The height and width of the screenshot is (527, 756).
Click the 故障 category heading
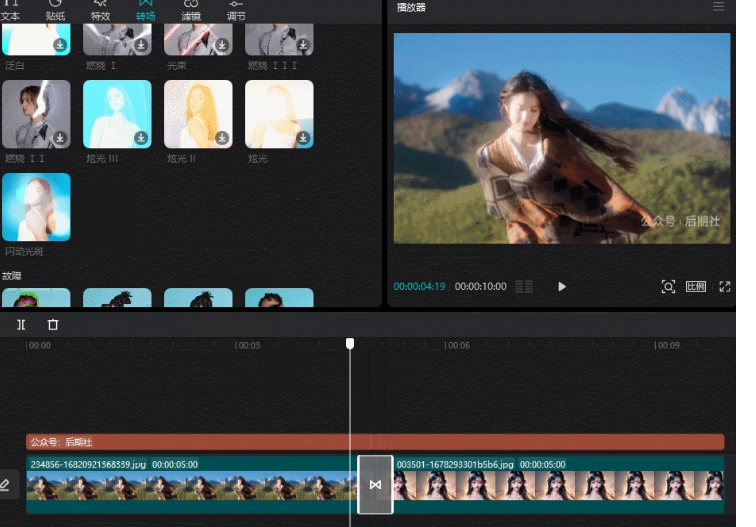[x=12, y=276]
